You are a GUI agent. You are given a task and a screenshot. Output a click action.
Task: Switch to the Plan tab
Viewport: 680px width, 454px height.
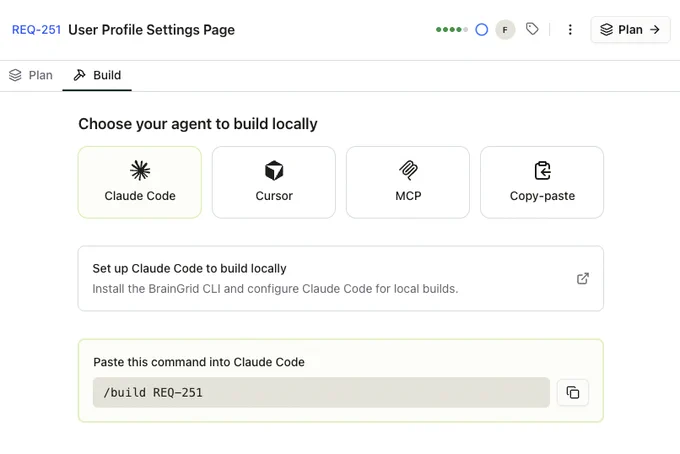[31, 75]
